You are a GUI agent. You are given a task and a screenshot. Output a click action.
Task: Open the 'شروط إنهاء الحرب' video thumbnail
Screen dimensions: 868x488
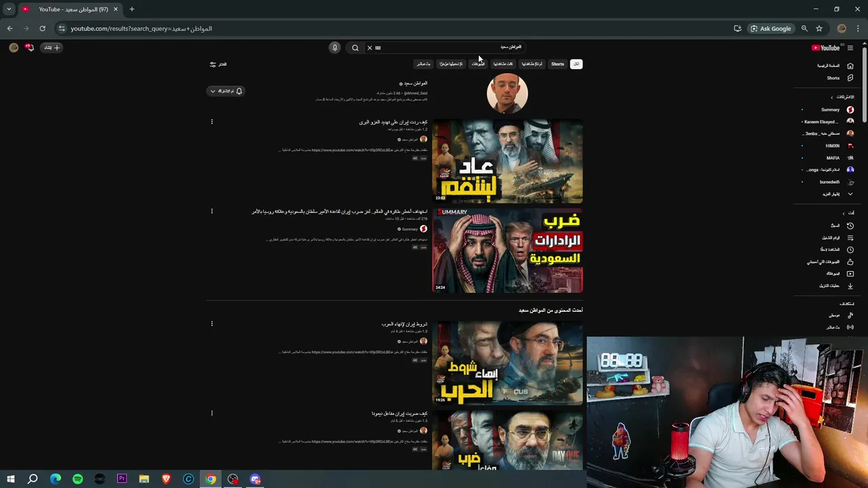(507, 363)
